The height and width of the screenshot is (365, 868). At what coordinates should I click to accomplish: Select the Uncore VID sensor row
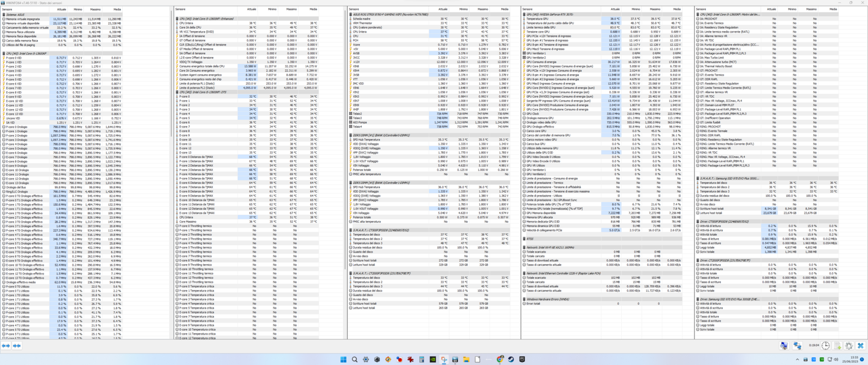pos(62,118)
